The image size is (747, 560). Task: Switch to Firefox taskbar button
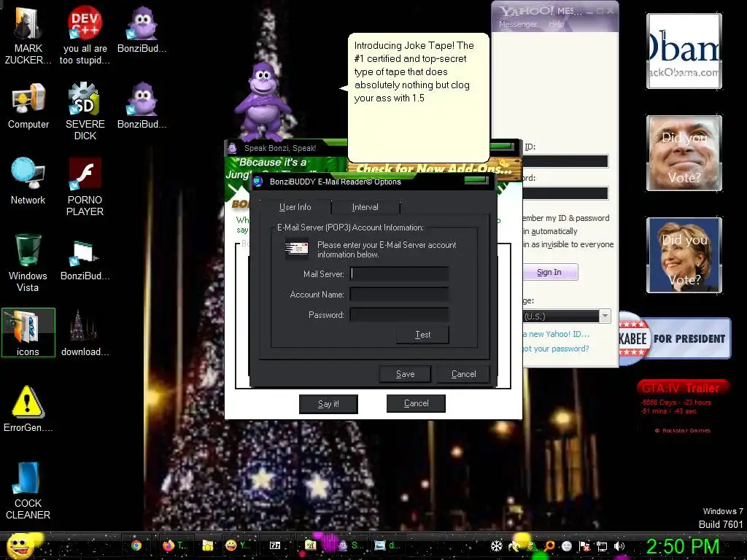click(x=175, y=545)
